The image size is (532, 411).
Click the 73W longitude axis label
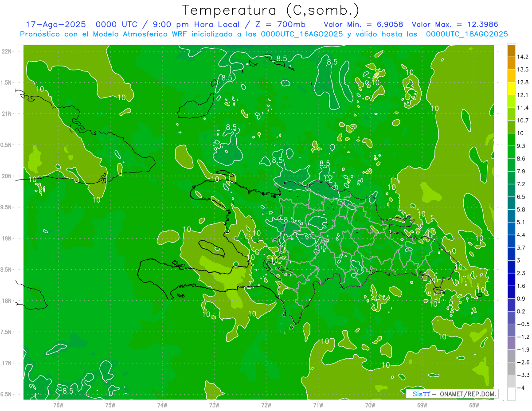coord(214,405)
